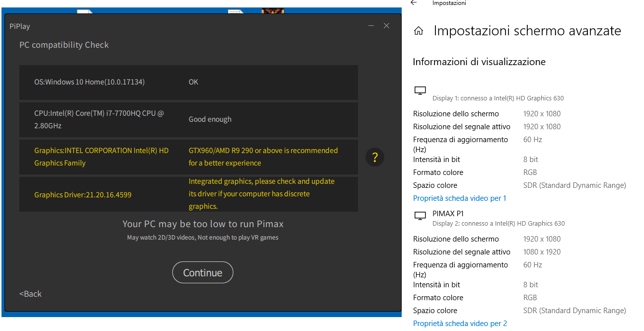
Task: Click Display 1's Spazio colore label
Action: 435,185
